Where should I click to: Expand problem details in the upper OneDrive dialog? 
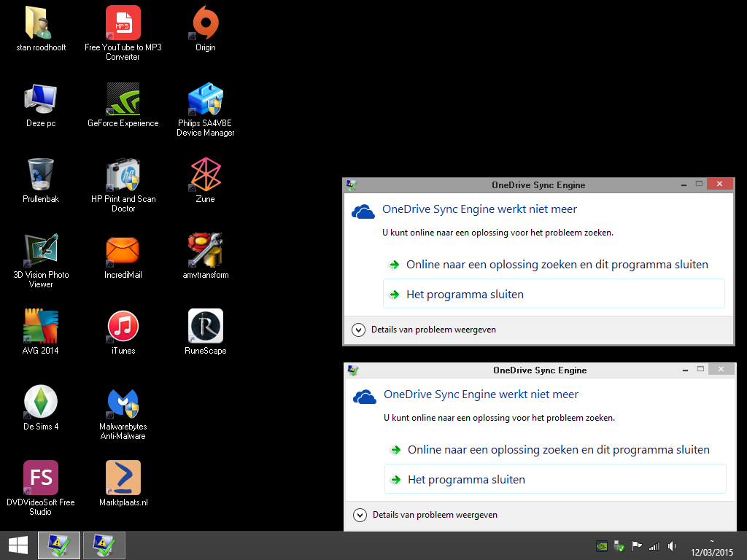(x=358, y=330)
